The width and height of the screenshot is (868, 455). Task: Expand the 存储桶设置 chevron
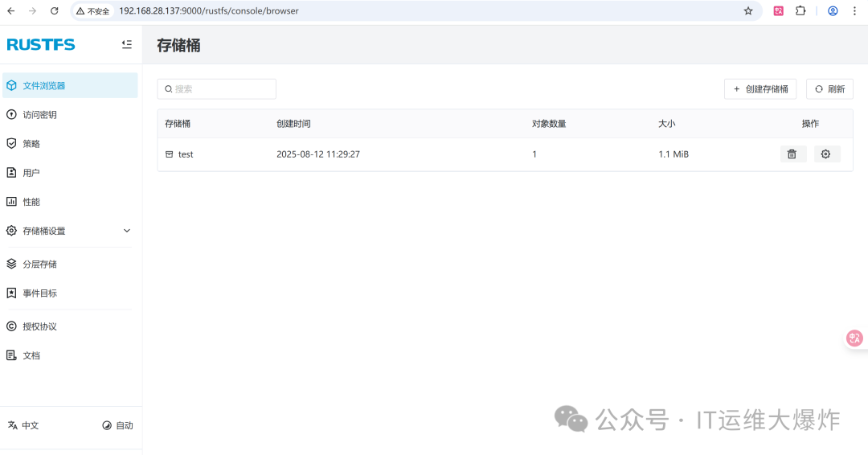127,231
